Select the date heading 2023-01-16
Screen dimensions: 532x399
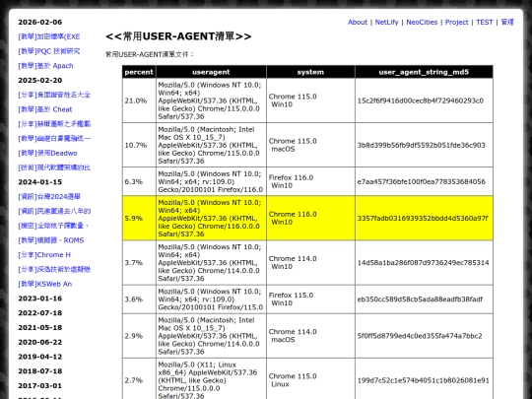click(x=40, y=299)
